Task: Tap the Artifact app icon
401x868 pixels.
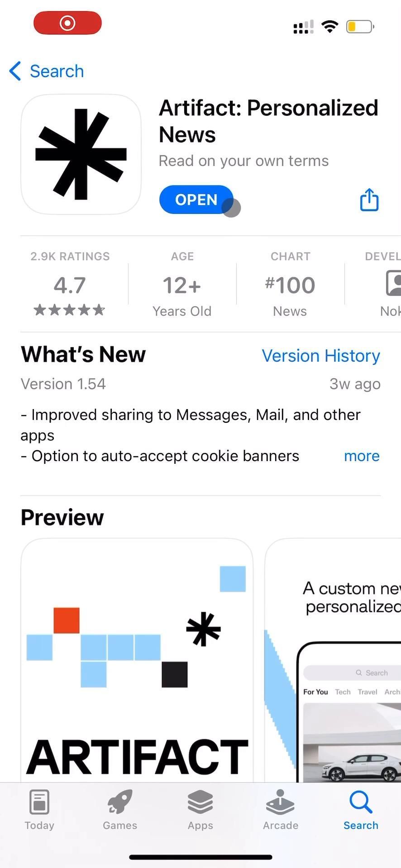Action: coord(81,154)
